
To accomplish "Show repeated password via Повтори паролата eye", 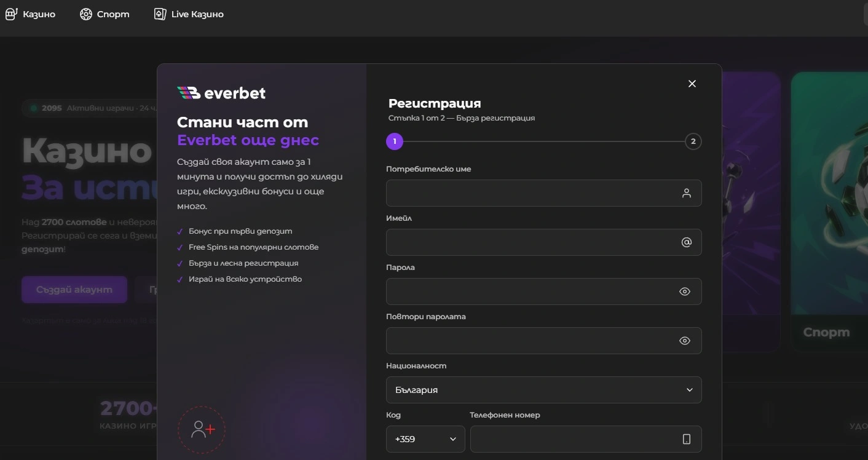I will click(x=685, y=341).
